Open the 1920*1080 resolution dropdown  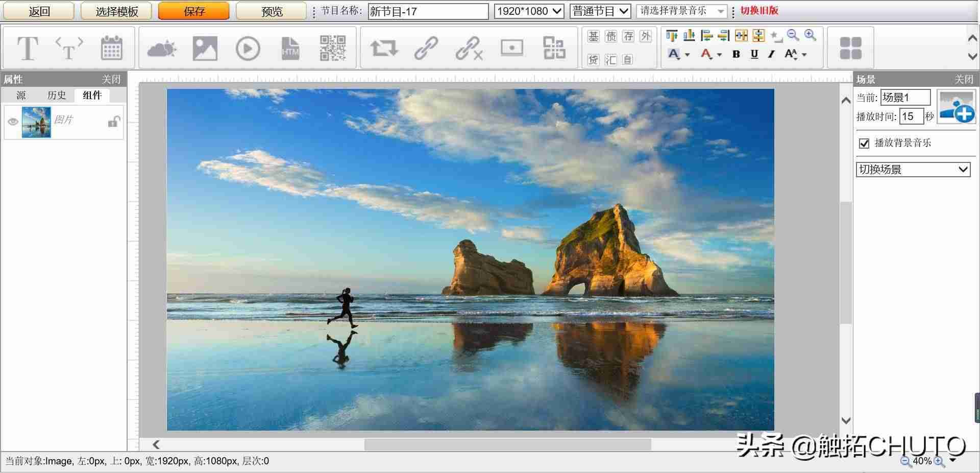click(x=529, y=11)
